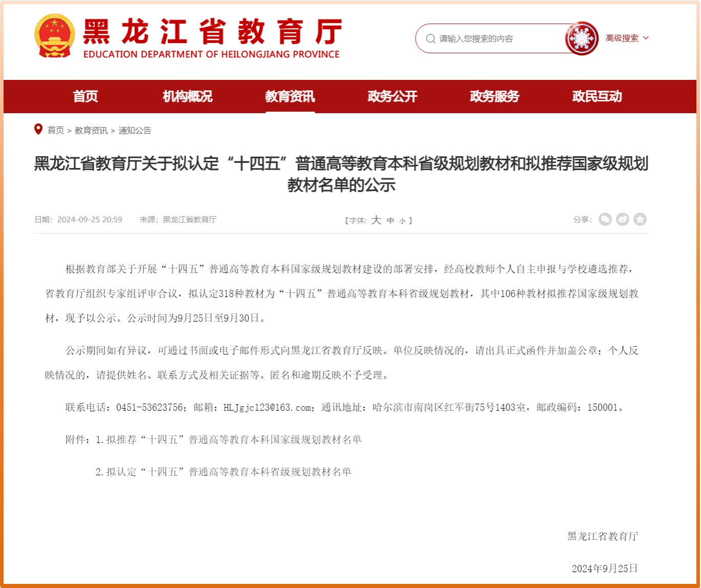Click the location pin breadcrumb icon
Screen dimensions: 701x588
(x=38, y=129)
